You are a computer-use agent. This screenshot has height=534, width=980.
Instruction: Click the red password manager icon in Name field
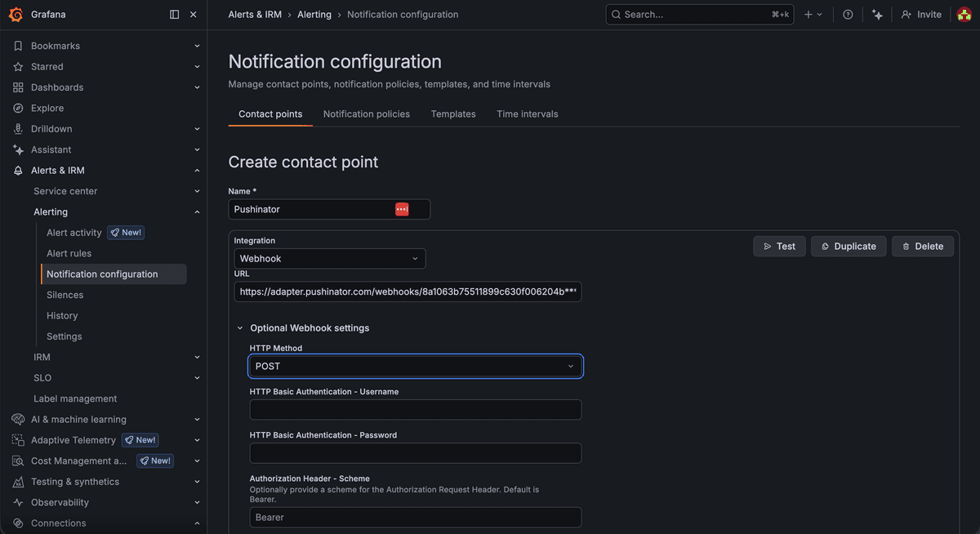402,209
